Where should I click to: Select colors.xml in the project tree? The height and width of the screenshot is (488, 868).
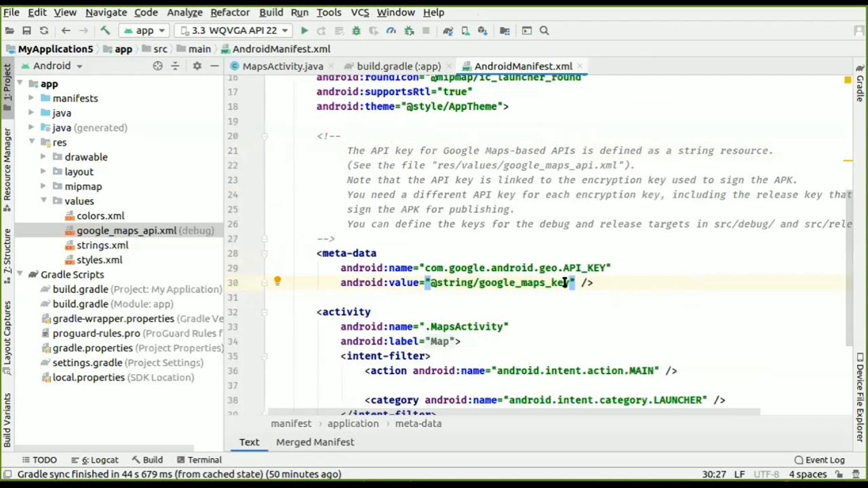tap(100, 216)
